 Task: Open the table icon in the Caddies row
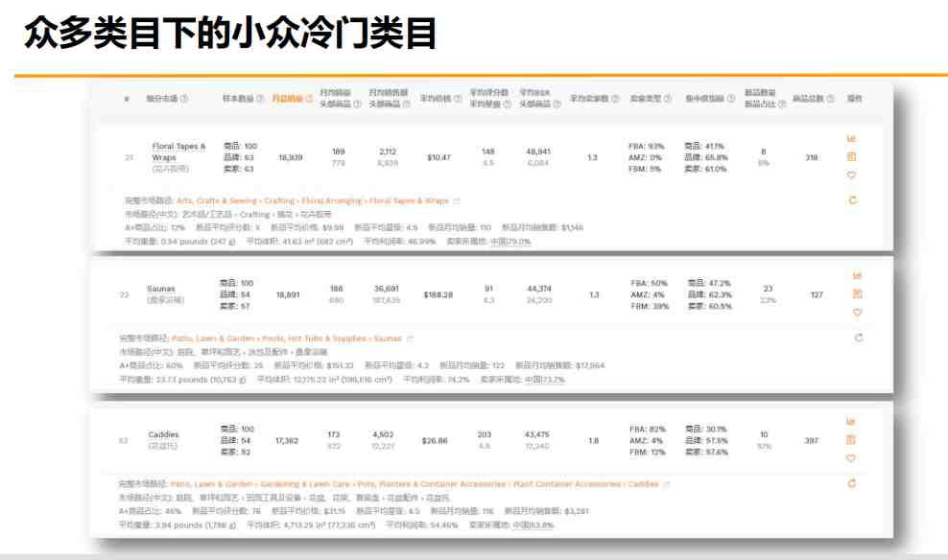[851, 440]
